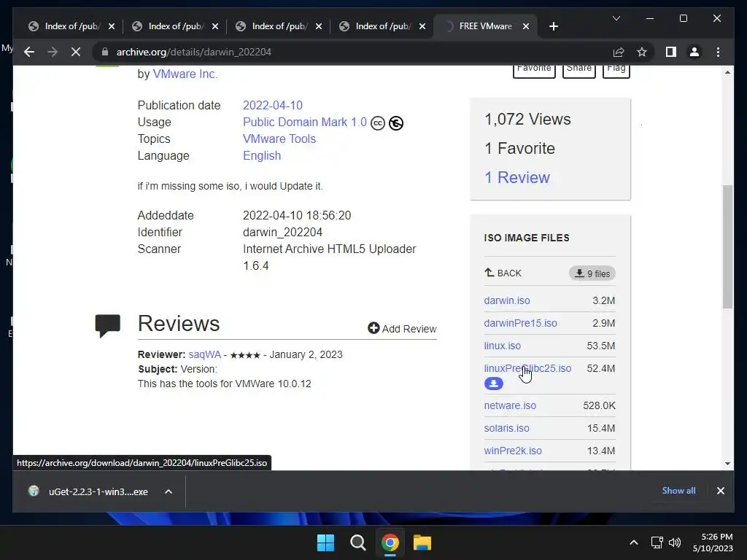Download winPre2k.iso
The width and height of the screenshot is (747, 560).
tap(513, 451)
